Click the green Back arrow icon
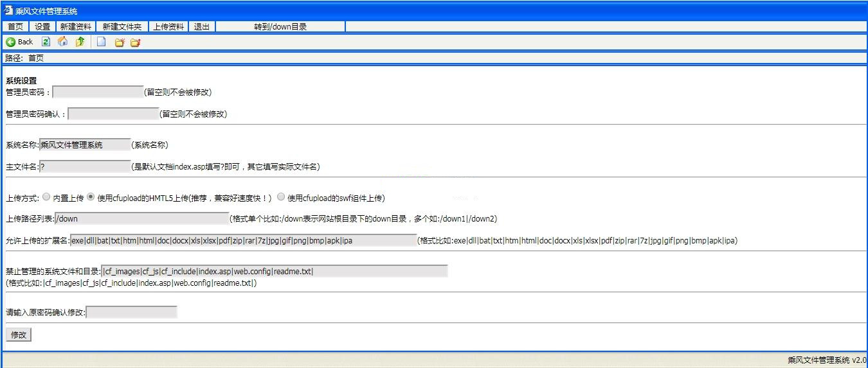 11,42
